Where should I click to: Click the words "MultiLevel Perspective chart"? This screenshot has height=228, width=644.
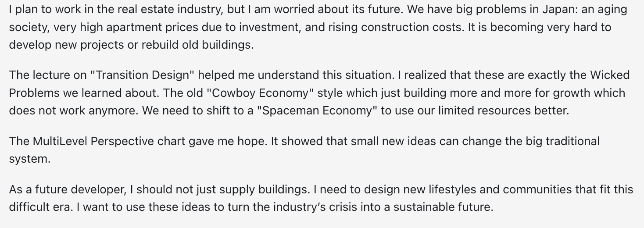click(104, 141)
